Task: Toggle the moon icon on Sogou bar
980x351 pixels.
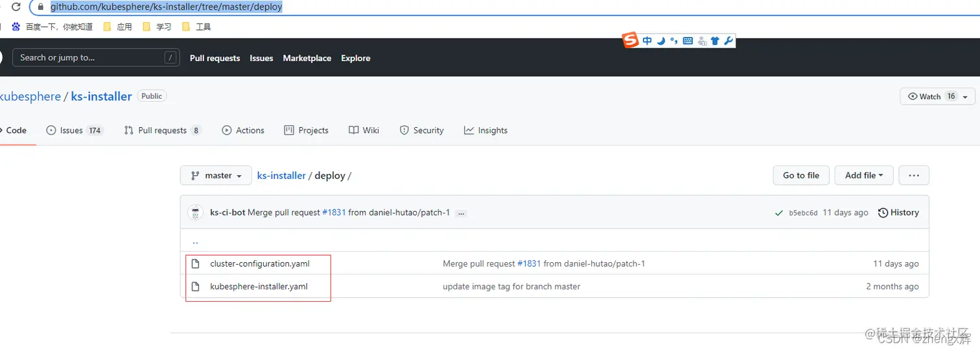Action: (x=661, y=41)
